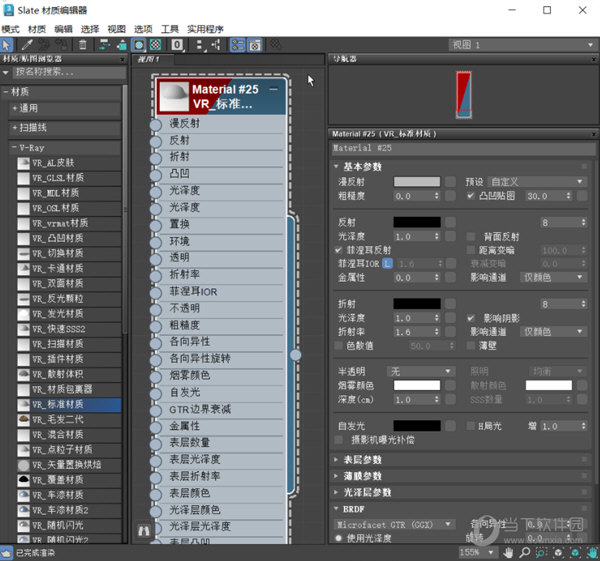Toggle the 影响阴影 checkbox
The image size is (600, 561).
coord(471,318)
